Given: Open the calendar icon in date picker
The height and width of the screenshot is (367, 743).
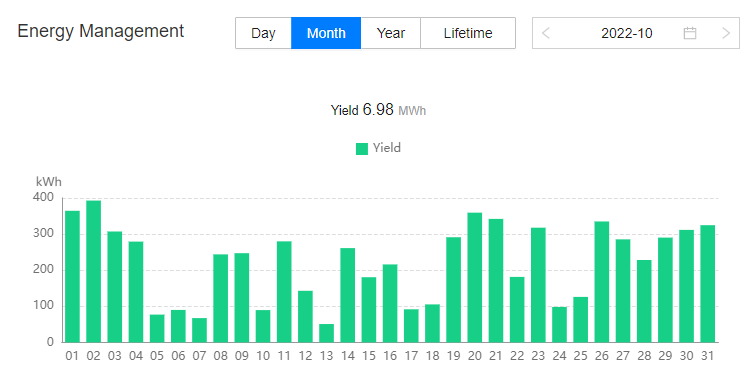Looking at the screenshot, I should (x=689, y=33).
